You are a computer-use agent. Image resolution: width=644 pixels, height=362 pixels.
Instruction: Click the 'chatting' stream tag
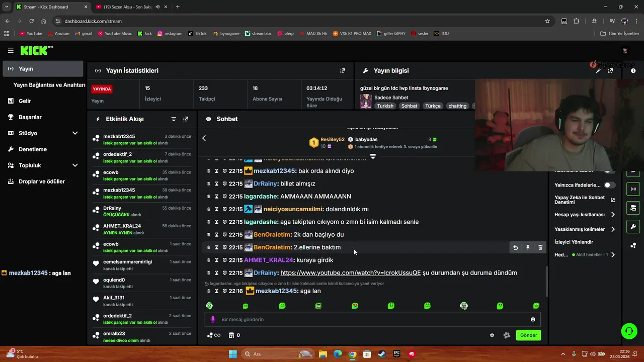coord(457,106)
